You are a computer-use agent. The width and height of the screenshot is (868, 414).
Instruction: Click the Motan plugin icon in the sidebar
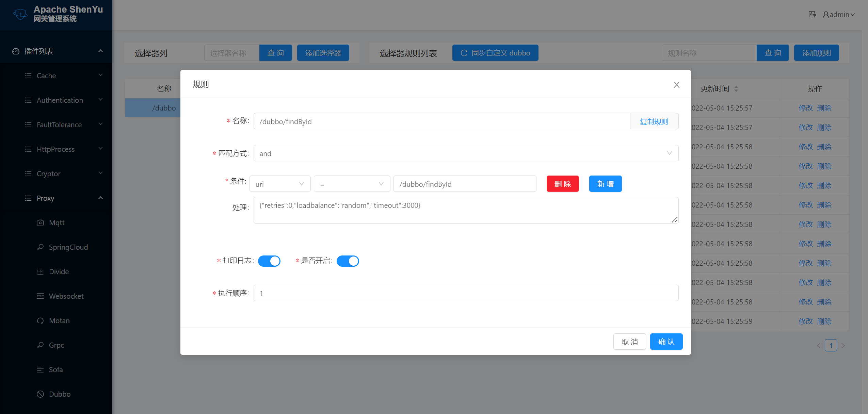point(40,321)
